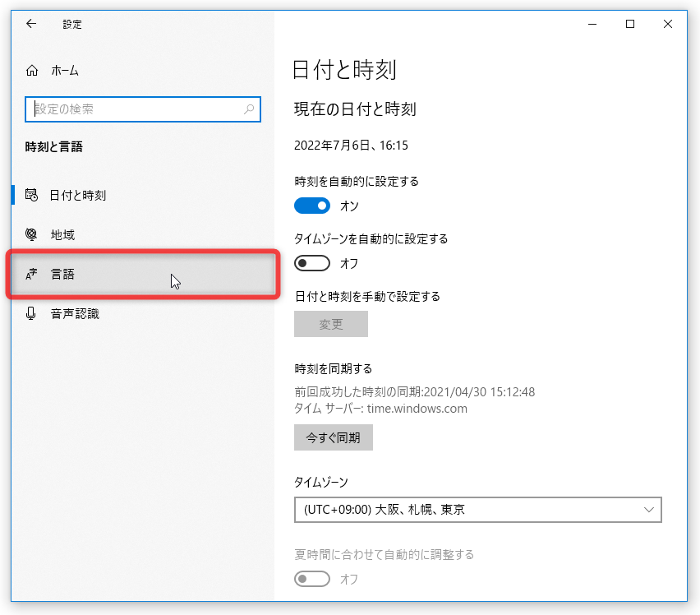Click the back arrow icon
The height and width of the screenshot is (615, 700).
[31, 24]
